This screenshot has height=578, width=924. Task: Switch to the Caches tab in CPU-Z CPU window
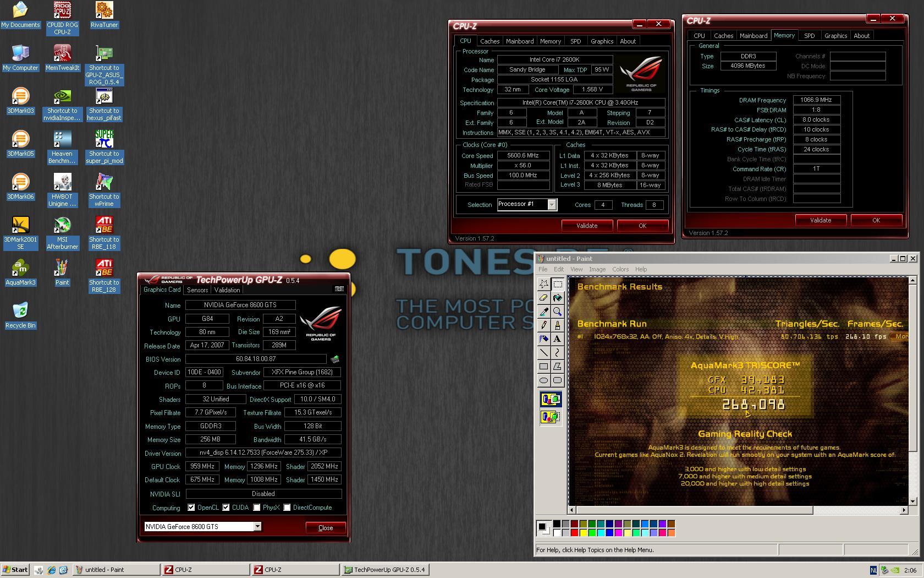pyautogui.click(x=490, y=41)
